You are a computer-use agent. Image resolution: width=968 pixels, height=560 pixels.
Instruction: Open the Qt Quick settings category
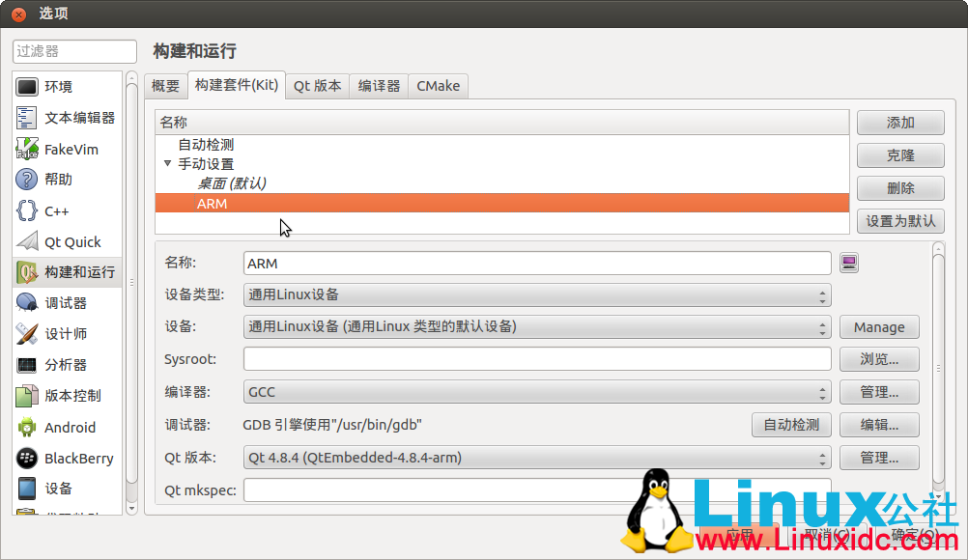point(71,241)
